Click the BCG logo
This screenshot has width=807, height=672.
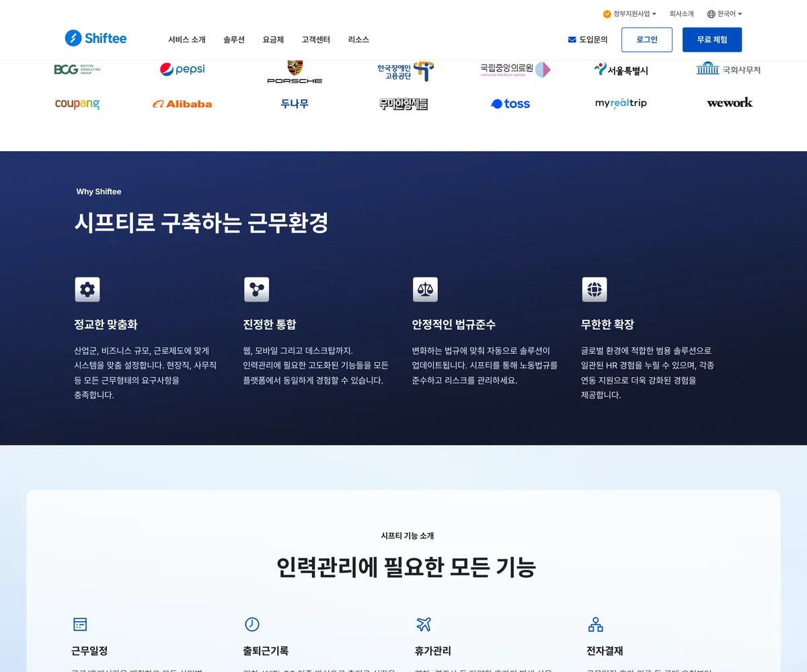[77, 69]
